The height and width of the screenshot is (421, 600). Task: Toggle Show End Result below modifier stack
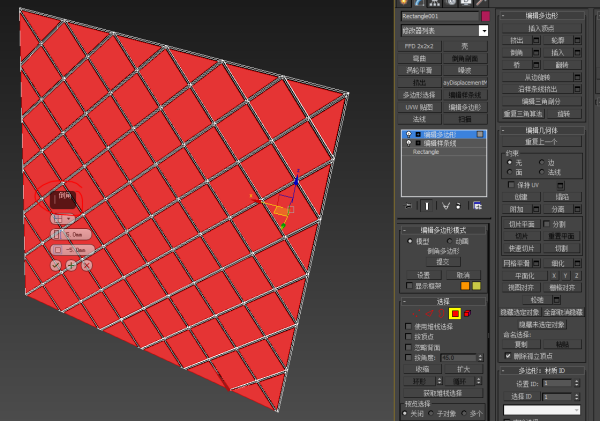424,205
